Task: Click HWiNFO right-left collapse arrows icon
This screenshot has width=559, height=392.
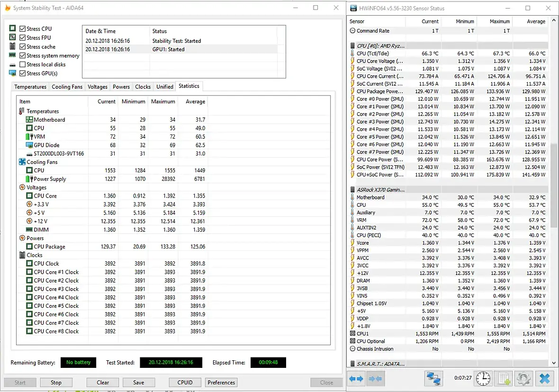Action: pos(375,378)
